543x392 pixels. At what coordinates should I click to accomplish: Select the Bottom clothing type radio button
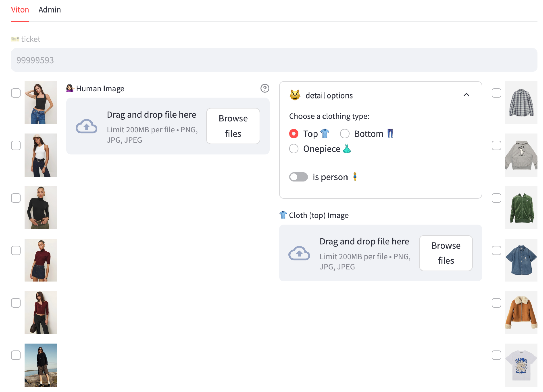(x=344, y=134)
